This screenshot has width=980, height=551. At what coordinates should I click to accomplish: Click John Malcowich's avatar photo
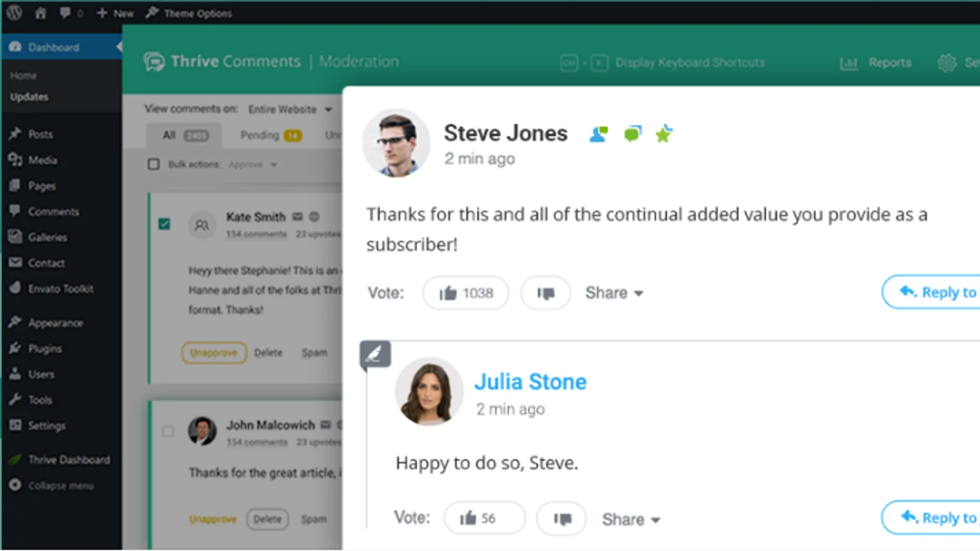tap(202, 431)
